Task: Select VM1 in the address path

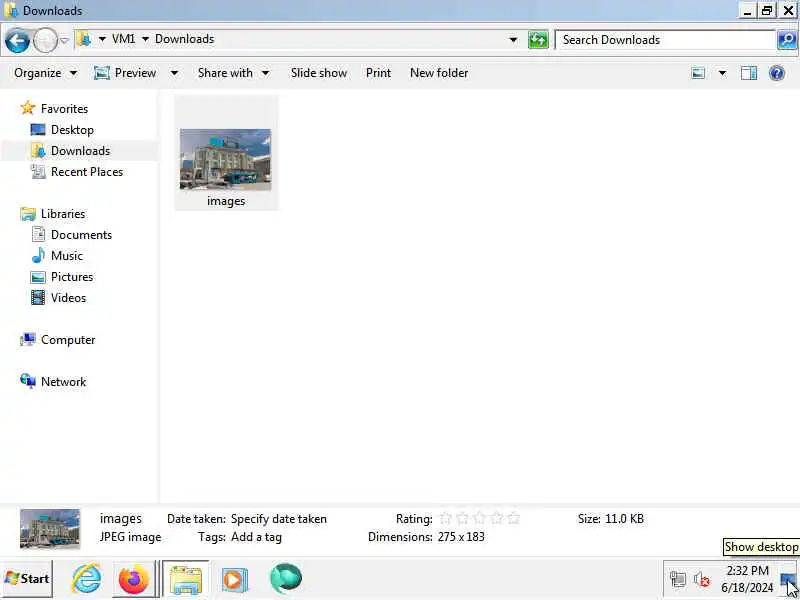Action: [x=123, y=39]
